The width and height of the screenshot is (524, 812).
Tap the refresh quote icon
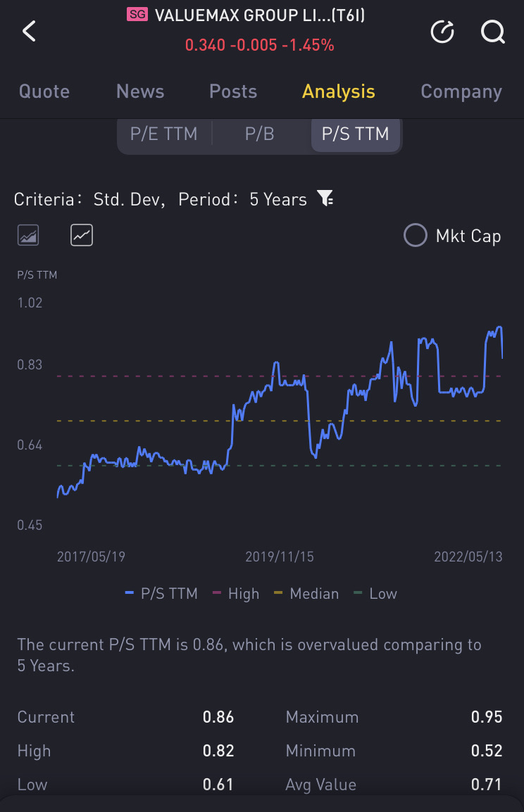click(442, 31)
